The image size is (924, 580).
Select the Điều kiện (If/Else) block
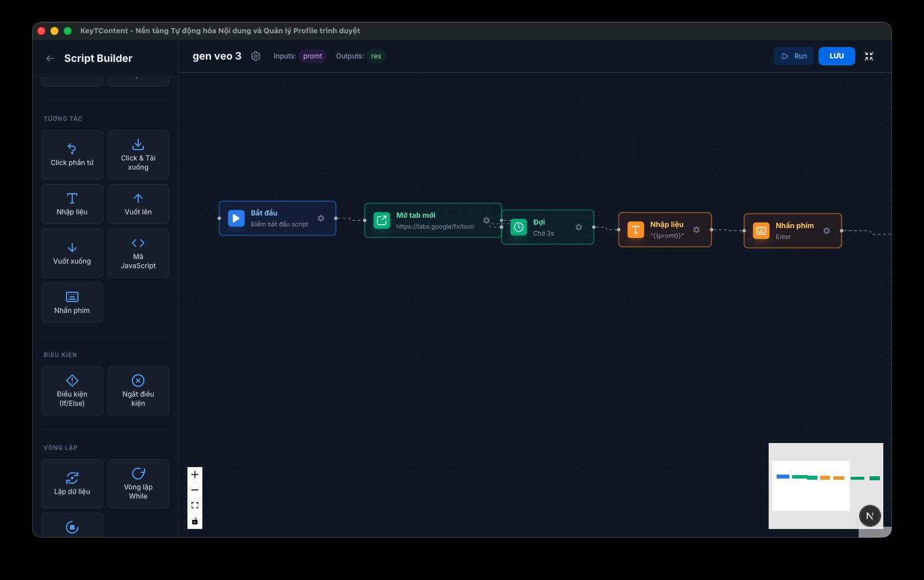tap(72, 391)
